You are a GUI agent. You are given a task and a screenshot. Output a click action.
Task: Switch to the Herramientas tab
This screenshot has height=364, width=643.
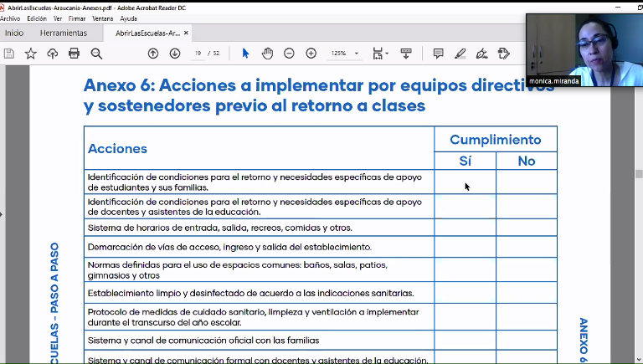64,33
